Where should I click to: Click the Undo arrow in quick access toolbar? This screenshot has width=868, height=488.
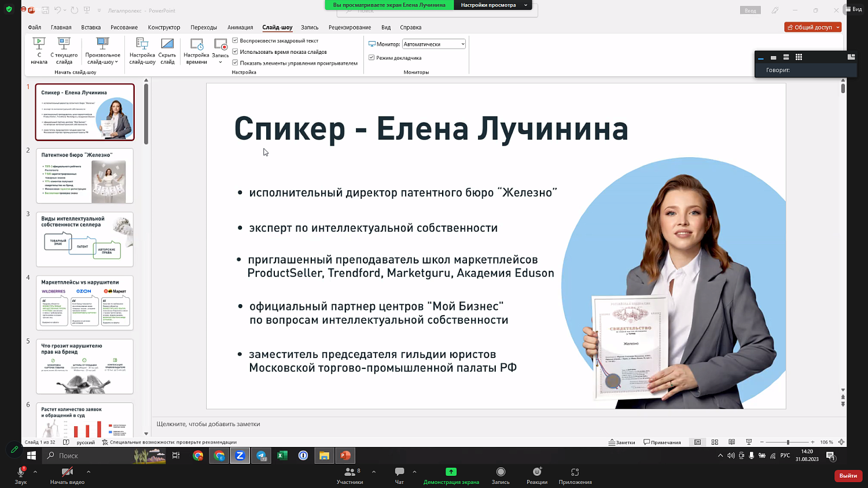(x=57, y=10)
